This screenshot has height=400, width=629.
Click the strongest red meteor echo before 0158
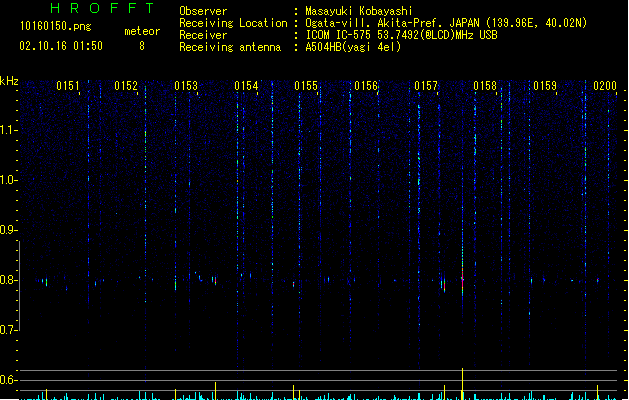coord(463,281)
